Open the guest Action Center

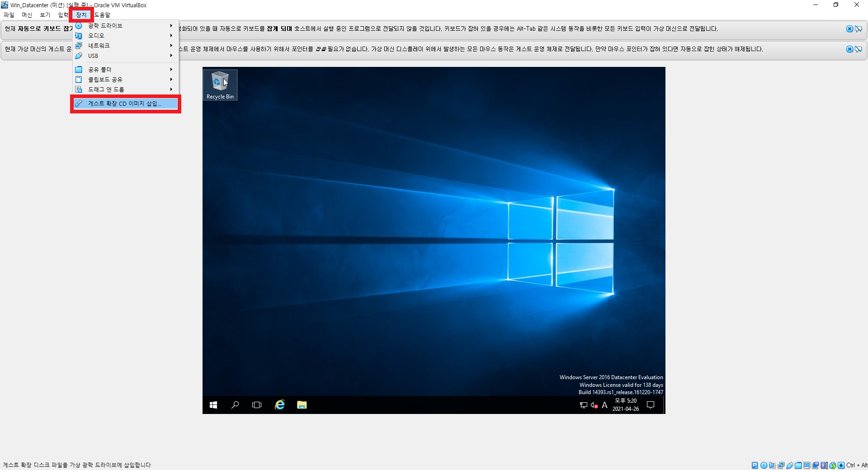click(x=651, y=405)
